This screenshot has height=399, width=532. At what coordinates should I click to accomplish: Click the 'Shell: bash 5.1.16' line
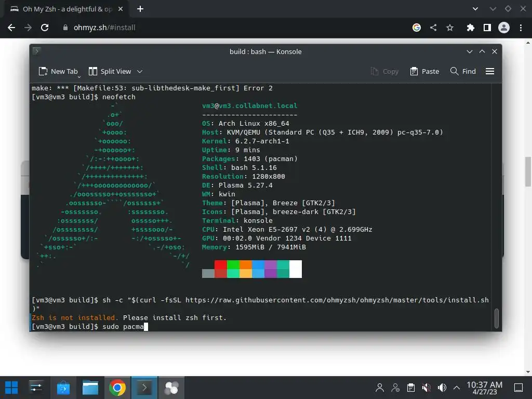click(239, 167)
